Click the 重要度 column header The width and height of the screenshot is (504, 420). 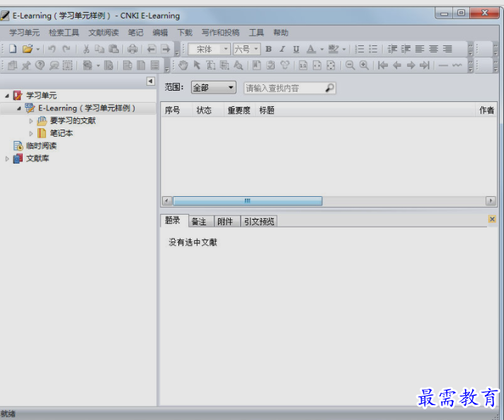(239, 110)
